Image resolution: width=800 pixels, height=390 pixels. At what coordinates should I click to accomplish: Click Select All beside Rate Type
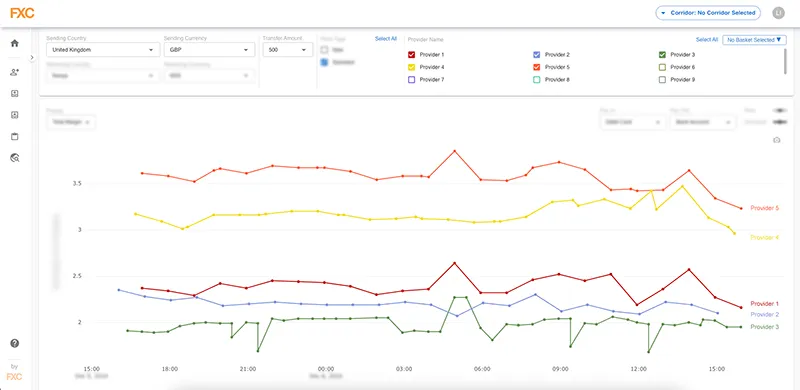[x=386, y=39]
